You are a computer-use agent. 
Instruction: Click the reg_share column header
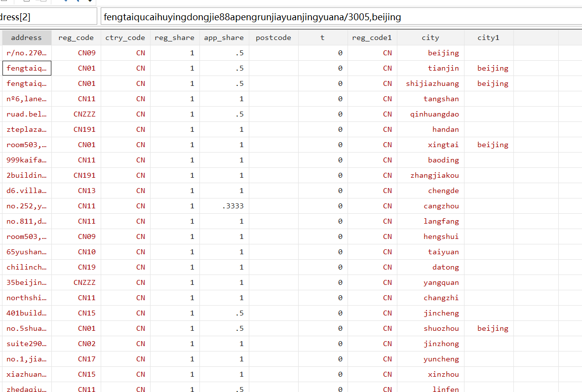click(175, 38)
